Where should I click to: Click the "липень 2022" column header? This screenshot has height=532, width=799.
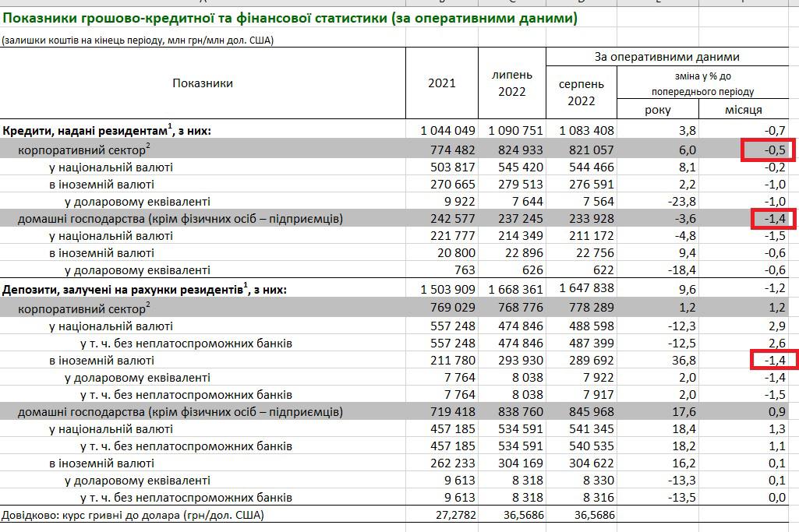coord(512,83)
